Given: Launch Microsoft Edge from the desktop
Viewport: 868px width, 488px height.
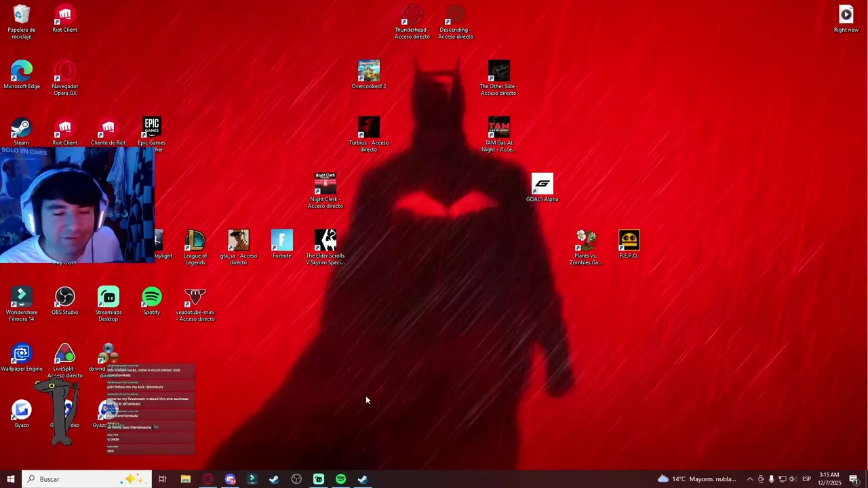Looking at the screenshot, I should coord(22,75).
